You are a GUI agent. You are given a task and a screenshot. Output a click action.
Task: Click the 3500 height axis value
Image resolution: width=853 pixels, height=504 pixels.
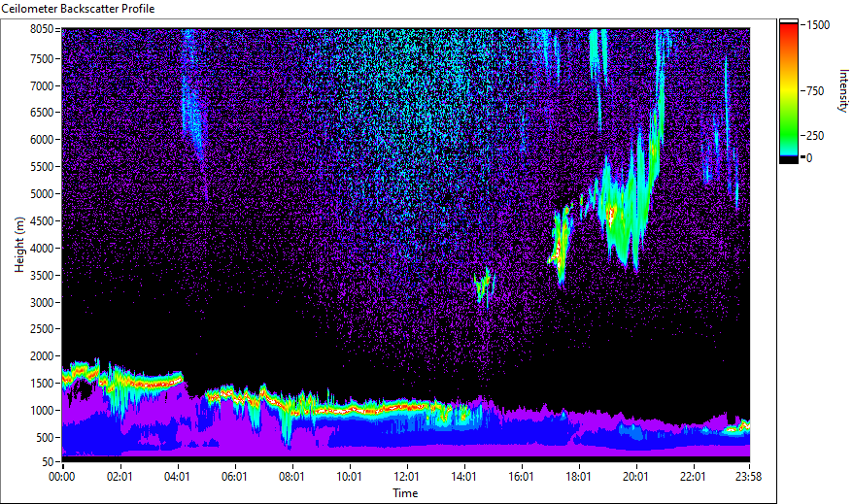click(x=42, y=276)
